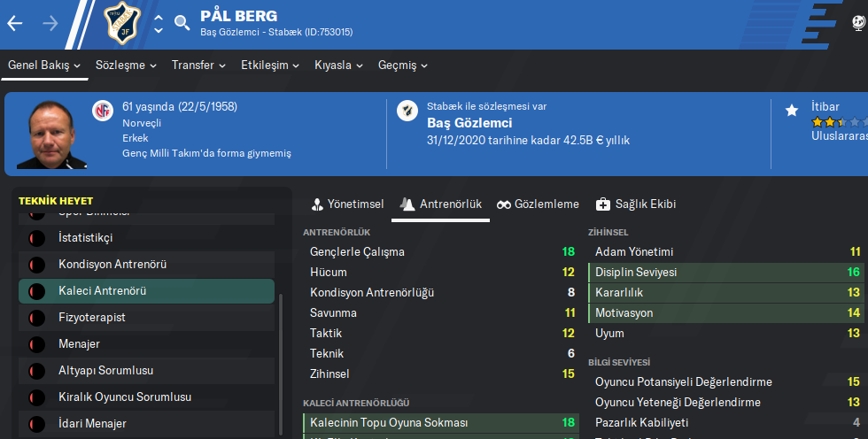Click the globe icon in top corner
This screenshot has height=439, width=868.
[859, 24]
